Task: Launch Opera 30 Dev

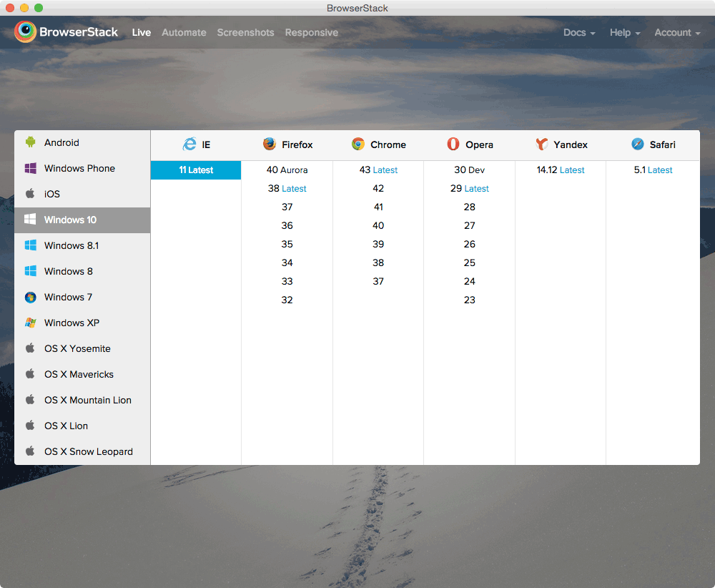Action: 469,170
